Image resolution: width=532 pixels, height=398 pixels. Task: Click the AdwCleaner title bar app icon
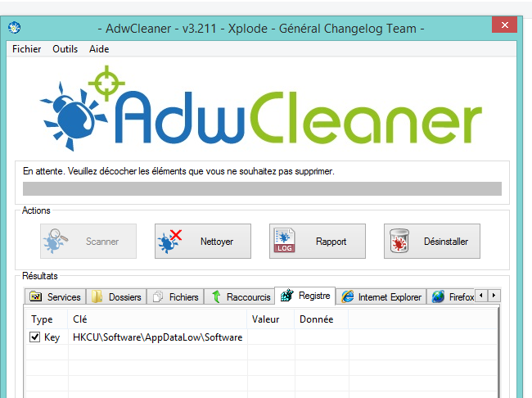coord(14,28)
